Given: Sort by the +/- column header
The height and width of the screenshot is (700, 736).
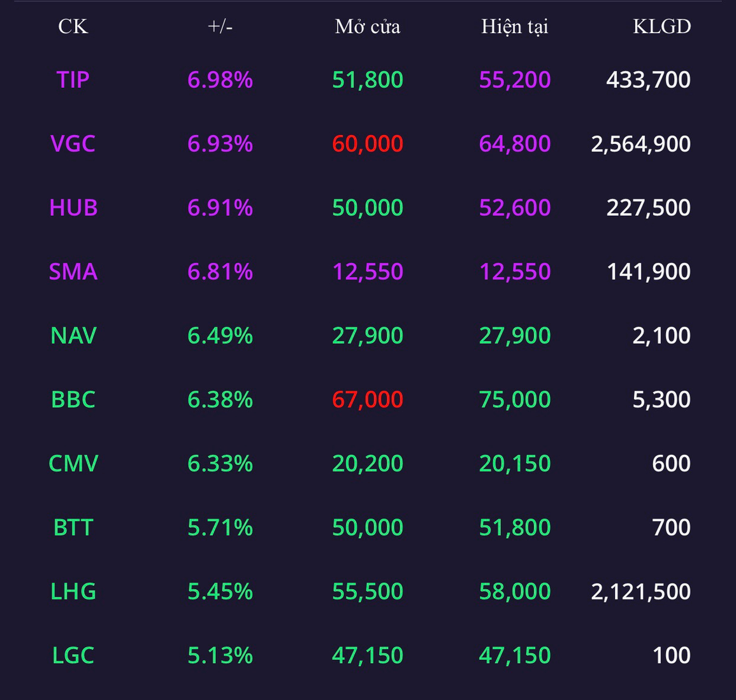Looking at the screenshot, I should pyautogui.click(x=220, y=26).
